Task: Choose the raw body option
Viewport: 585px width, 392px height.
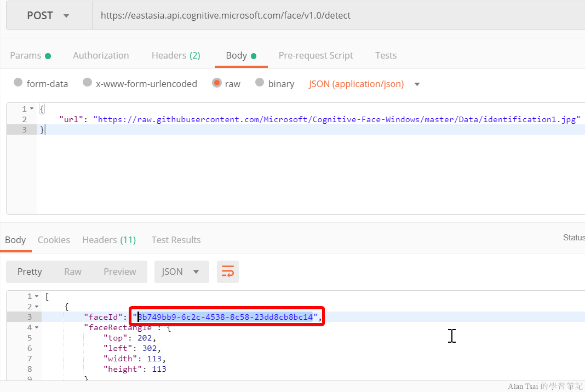Action: coord(217,83)
